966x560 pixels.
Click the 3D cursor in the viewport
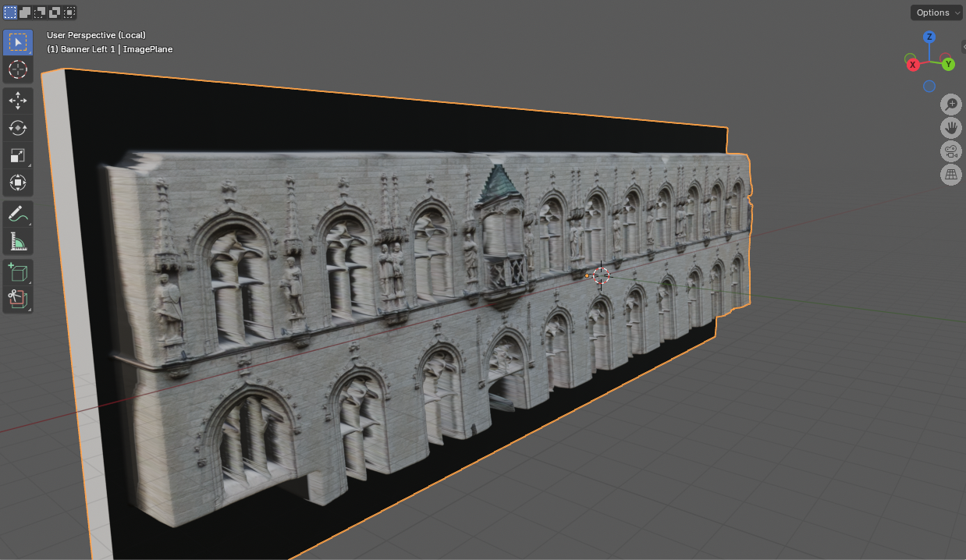pos(601,275)
